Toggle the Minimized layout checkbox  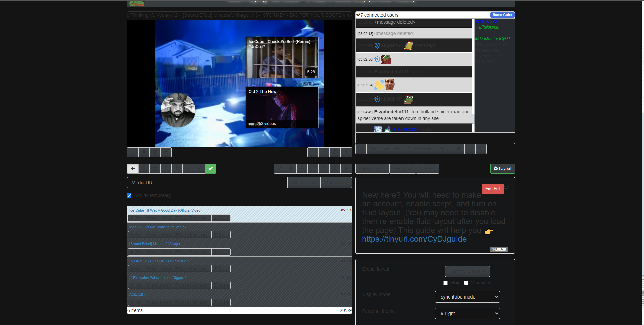pyautogui.click(x=466, y=283)
